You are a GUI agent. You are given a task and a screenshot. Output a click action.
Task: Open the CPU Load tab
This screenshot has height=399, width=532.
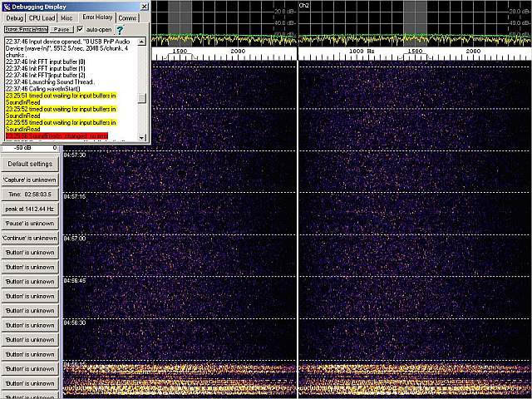tap(42, 17)
